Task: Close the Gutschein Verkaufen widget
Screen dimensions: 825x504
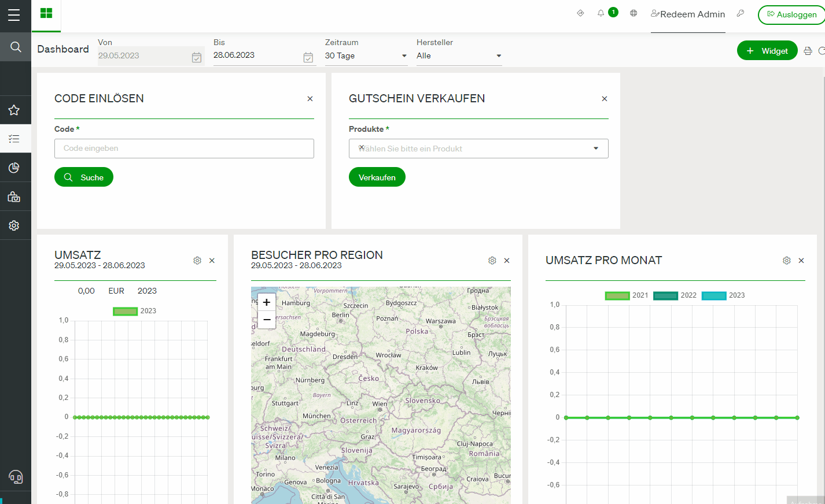Action: (605, 99)
